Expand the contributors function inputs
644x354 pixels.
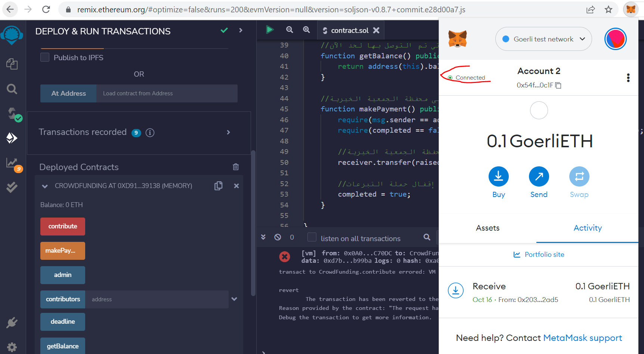[x=234, y=299]
